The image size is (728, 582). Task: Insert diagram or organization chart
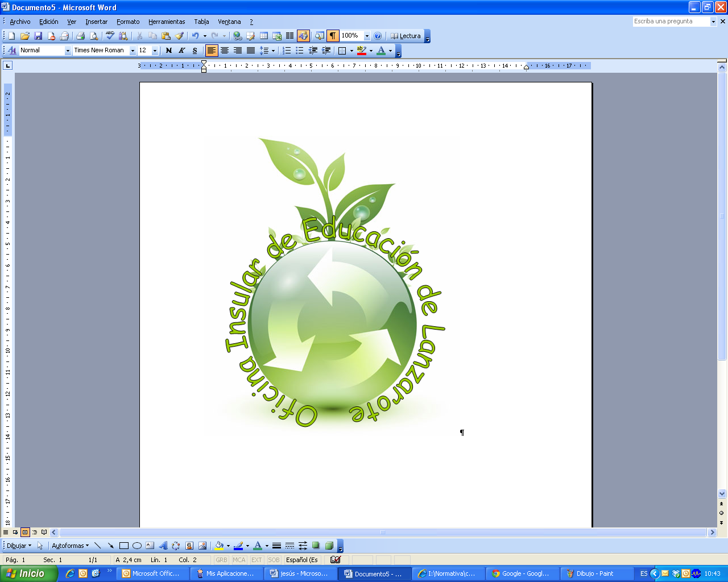tap(176, 546)
